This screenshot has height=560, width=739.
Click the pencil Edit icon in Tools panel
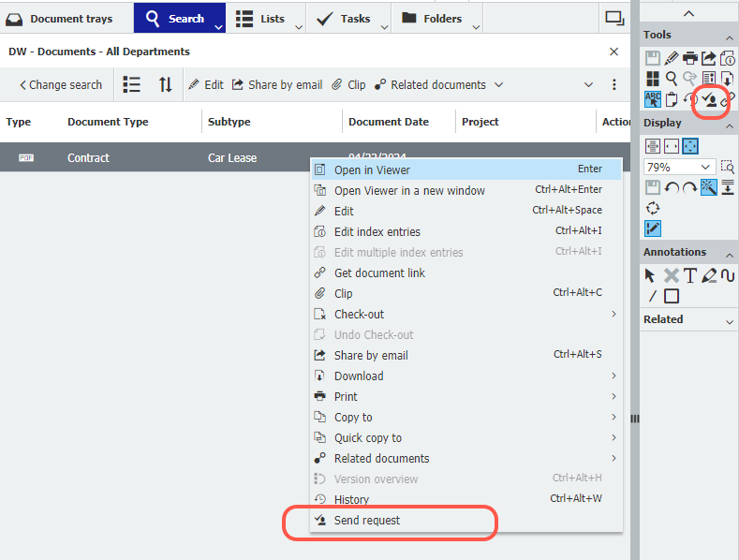(x=672, y=58)
